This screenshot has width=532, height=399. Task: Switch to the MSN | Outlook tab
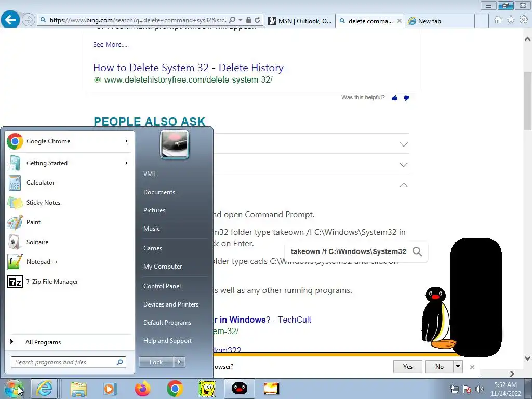pos(300,21)
